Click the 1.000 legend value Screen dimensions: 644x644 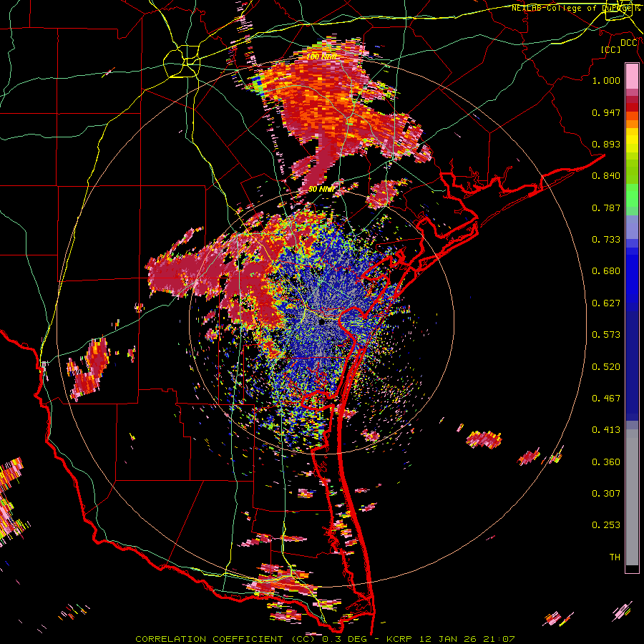tap(606, 80)
